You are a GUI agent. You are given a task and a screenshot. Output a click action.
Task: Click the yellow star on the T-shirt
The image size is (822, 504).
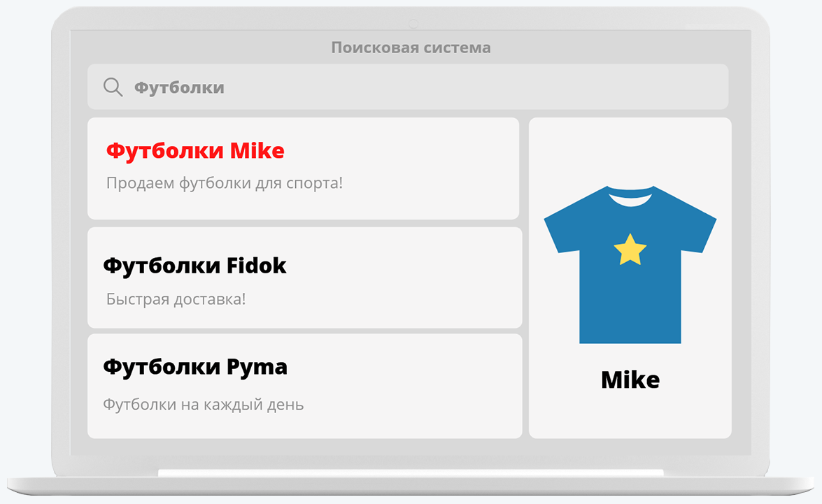[x=630, y=250]
